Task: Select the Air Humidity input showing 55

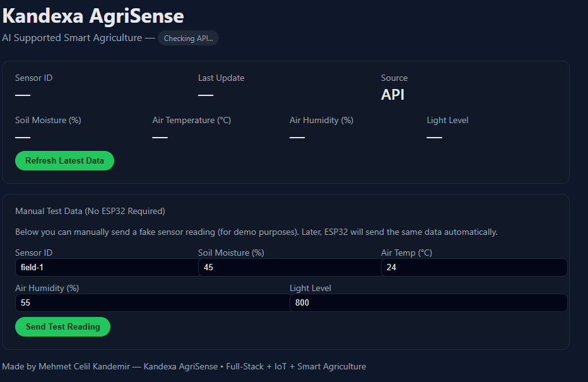Action: pos(151,302)
